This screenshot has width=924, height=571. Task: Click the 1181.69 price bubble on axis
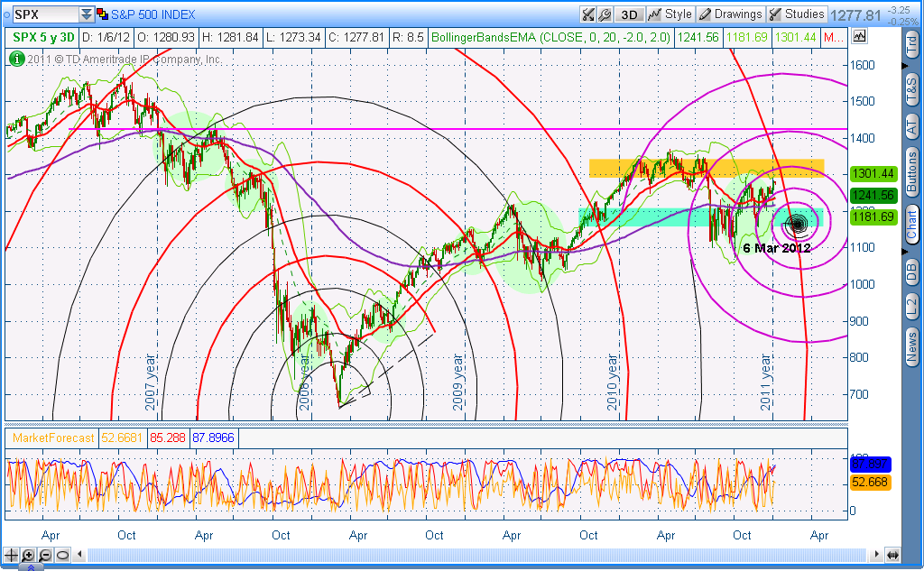point(873,216)
